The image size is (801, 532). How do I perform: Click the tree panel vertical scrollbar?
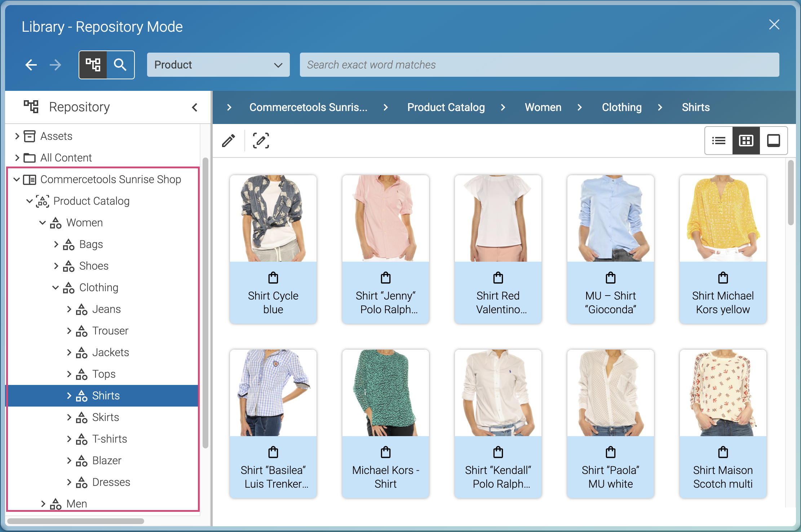205,303
